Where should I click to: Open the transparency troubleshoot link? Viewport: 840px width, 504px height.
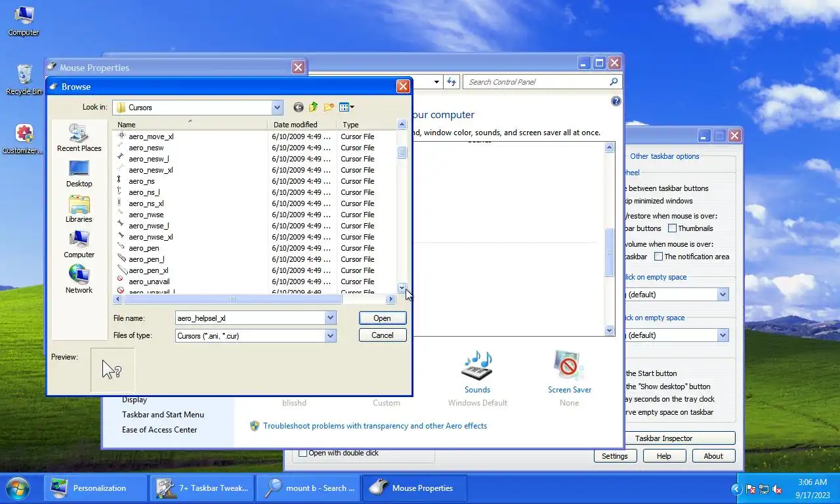pos(375,426)
